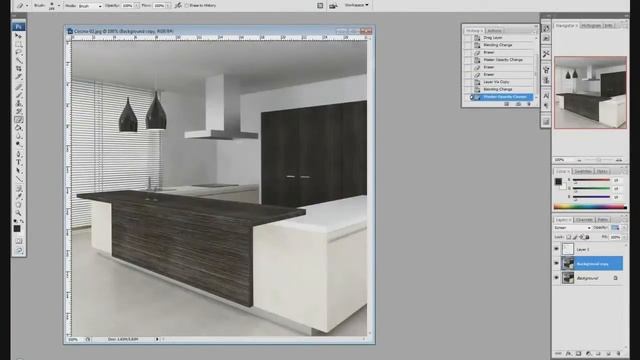
Task: Add a layer style (fx) in Layers panel
Action: coord(568,353)
